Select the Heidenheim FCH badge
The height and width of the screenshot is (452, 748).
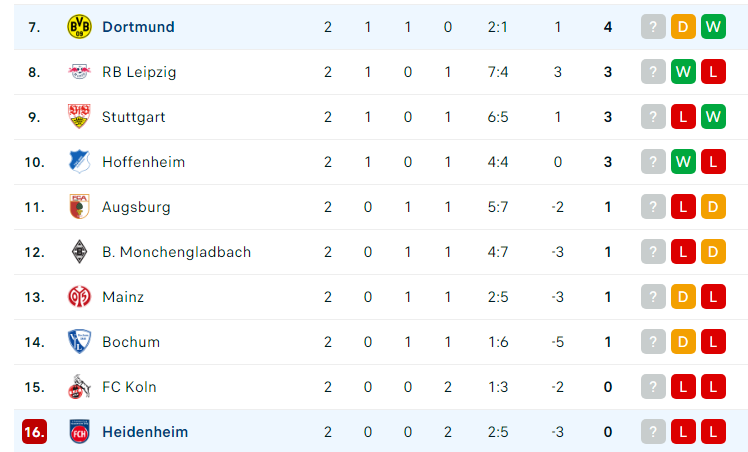[x=79, y=431]
